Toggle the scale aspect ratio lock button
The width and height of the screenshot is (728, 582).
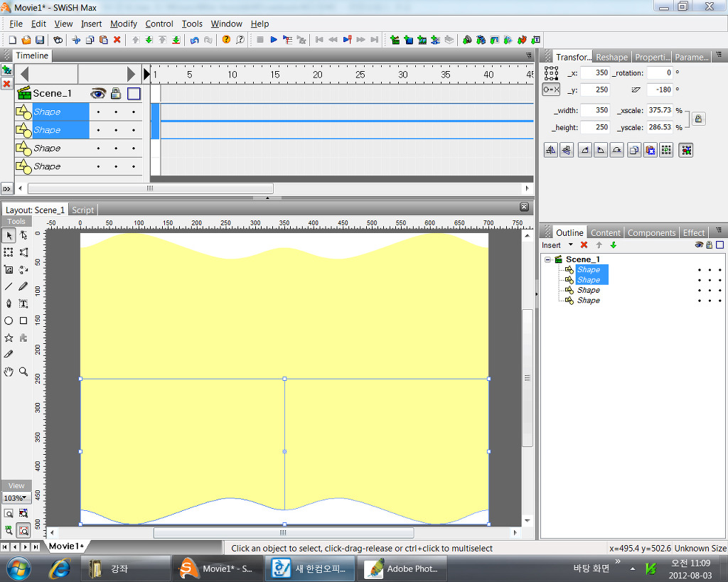[x=698, y=119]
